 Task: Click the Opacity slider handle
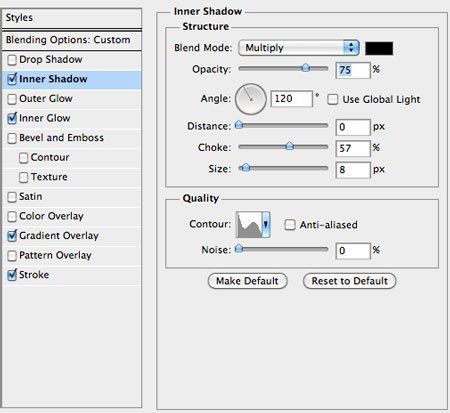pos(305,68)
